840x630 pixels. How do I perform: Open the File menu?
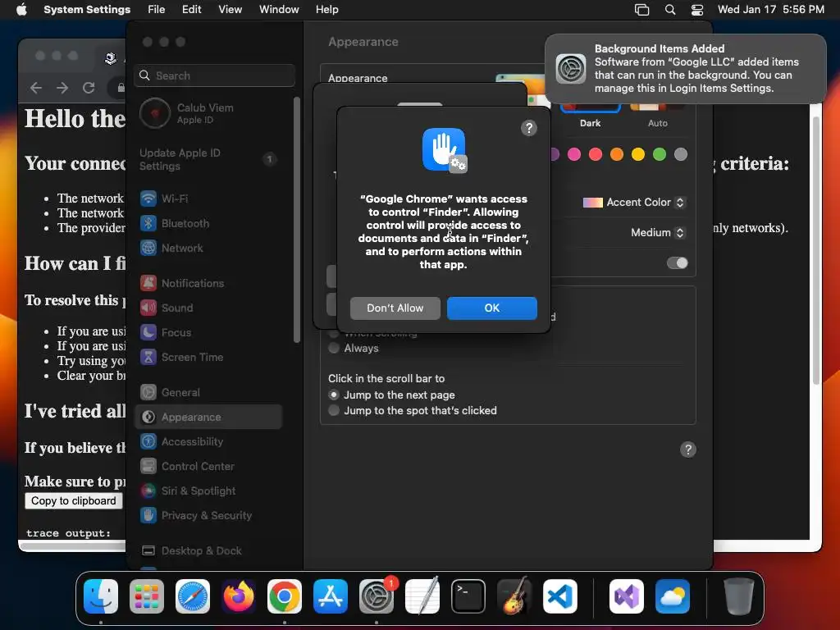point(157,9)
